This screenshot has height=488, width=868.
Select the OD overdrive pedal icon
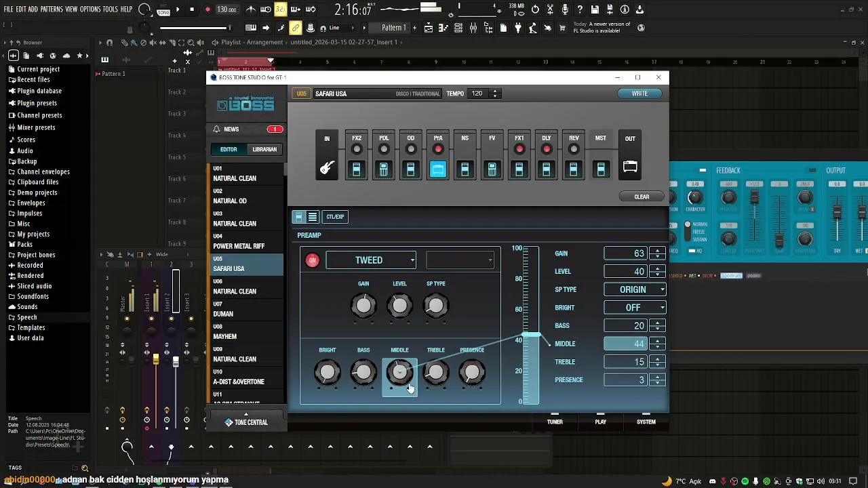click(x=411, y=169)
